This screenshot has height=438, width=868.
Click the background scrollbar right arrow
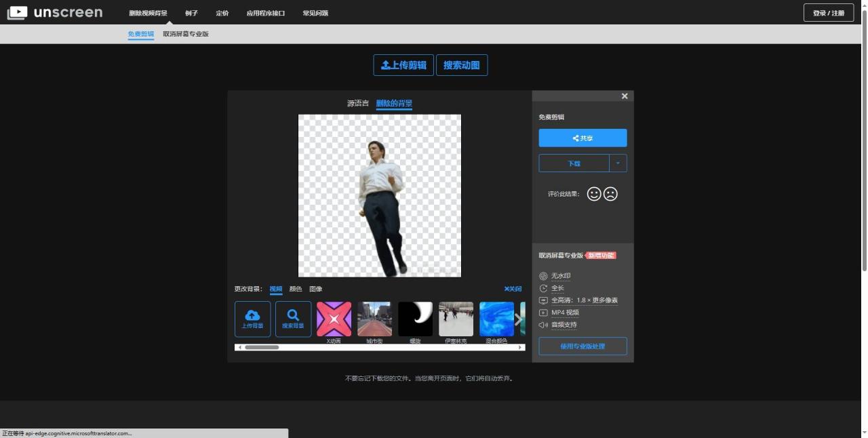521,348
